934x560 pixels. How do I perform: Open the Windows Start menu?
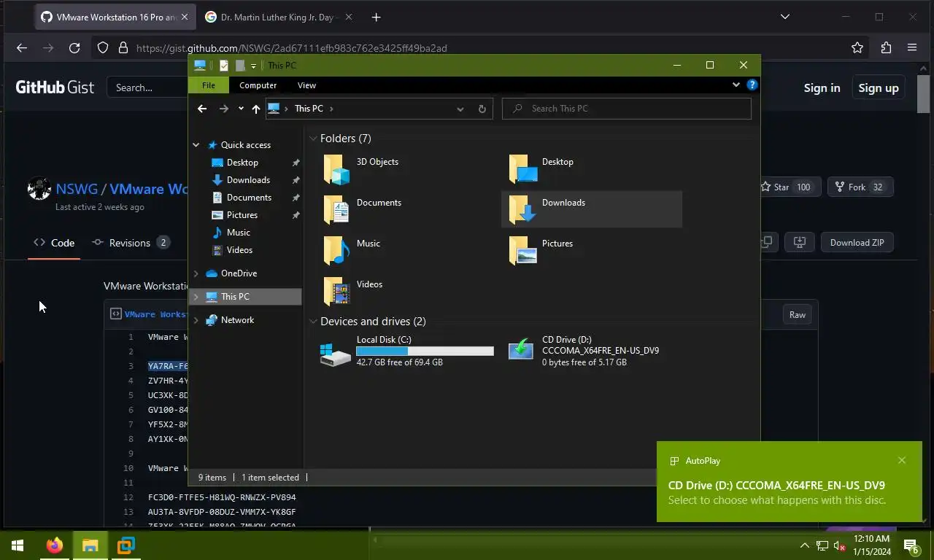click(x=18, y=545)
